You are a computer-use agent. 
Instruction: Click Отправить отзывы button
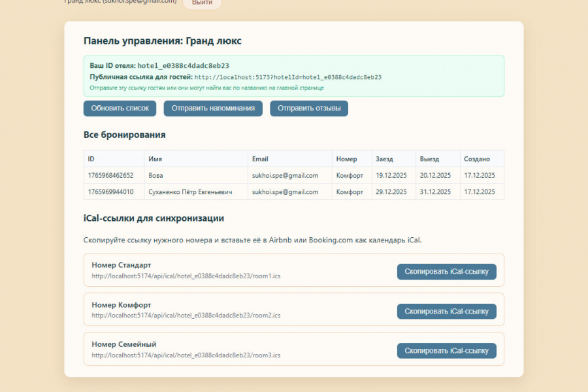(x=309, y=108)
